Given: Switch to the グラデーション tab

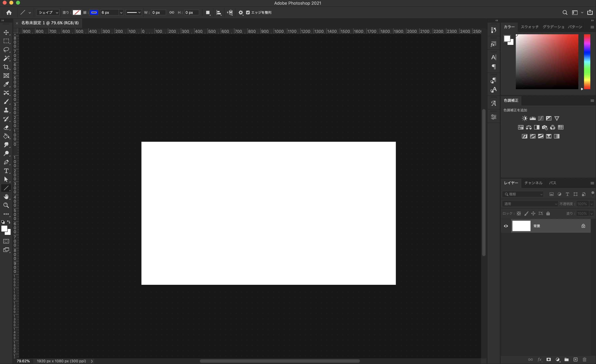Looking at the screenshot, I should click(x=553, y=27).
